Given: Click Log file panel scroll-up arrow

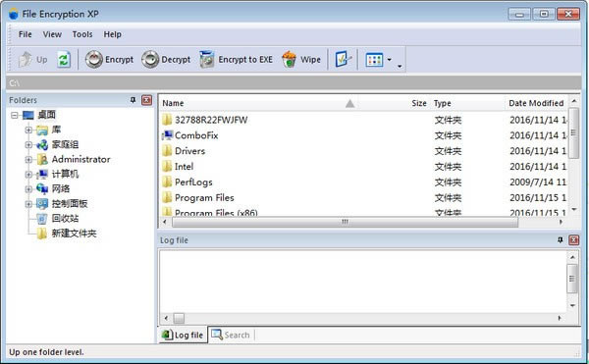Looking at the screenshot, I should [572, 257].
